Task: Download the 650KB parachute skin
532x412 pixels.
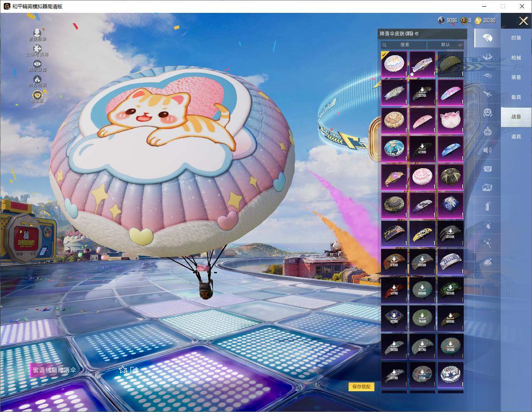Action: point(451,233)
